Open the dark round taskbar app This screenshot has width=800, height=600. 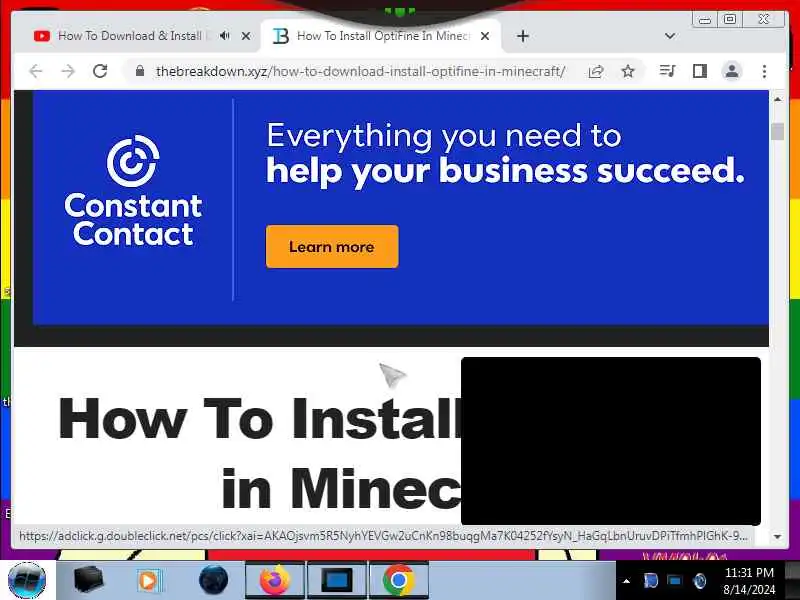pos(213,580)
